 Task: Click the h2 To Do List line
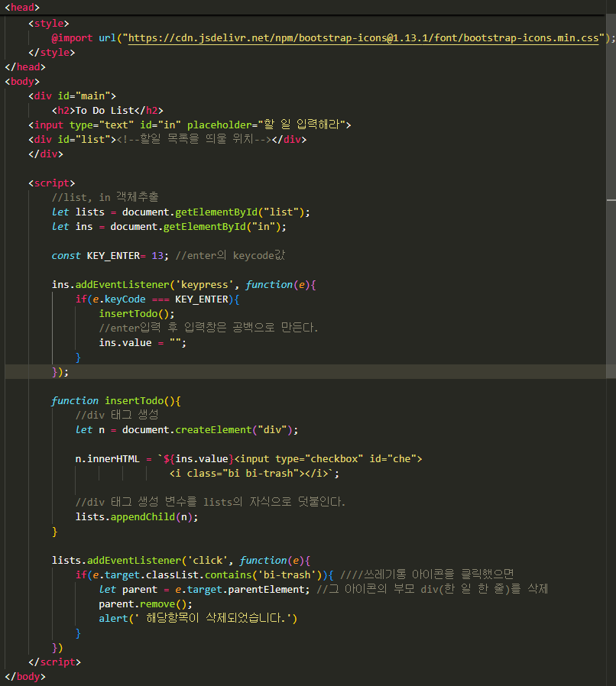coord(108,110)
